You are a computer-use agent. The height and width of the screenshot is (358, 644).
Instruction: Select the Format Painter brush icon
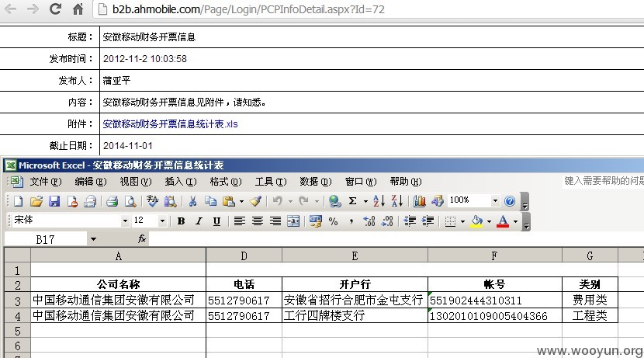(255, 201)
